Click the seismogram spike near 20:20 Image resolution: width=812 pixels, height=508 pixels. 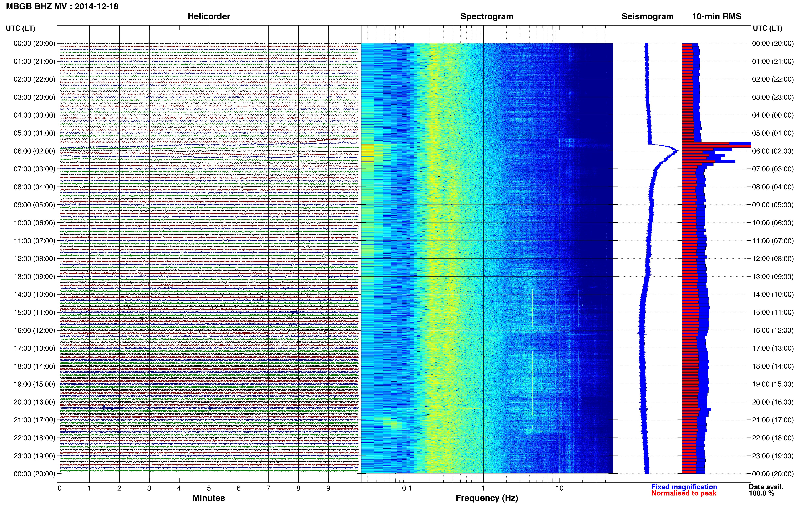(x=644, y=408)
